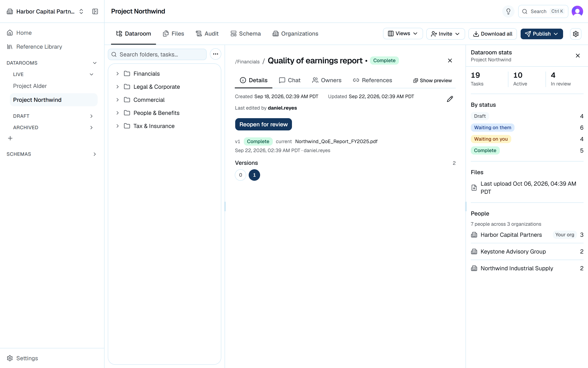Click the pencil edit icon
Image resolution: width=588 pixels, height=368 pixels.
coord(450,99)
